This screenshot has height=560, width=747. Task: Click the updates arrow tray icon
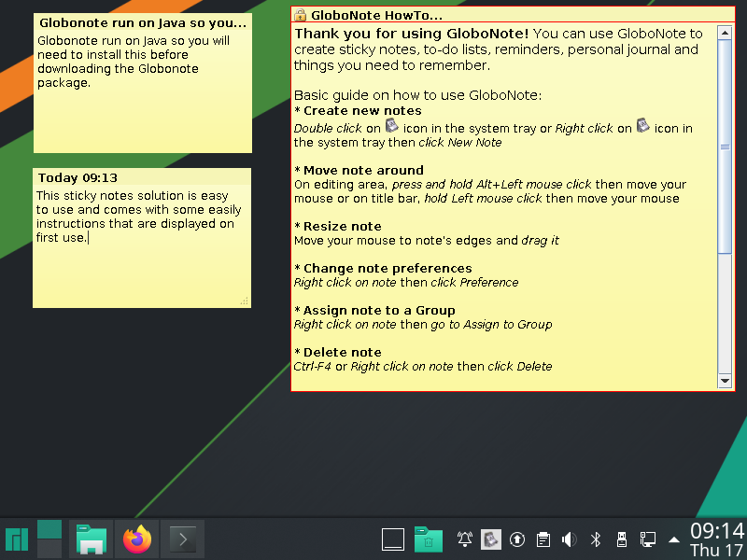(x=517, y=539)
